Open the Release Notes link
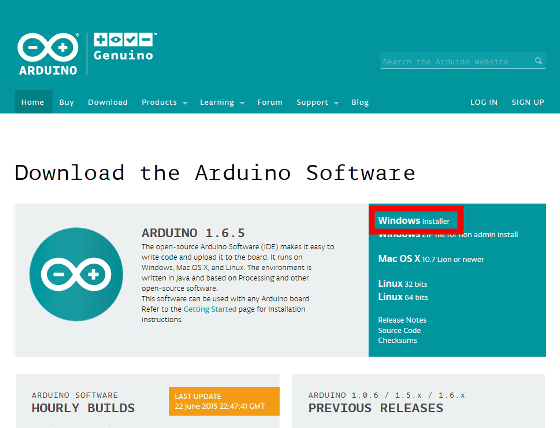The image size is (560, 428). coord(402,320)
